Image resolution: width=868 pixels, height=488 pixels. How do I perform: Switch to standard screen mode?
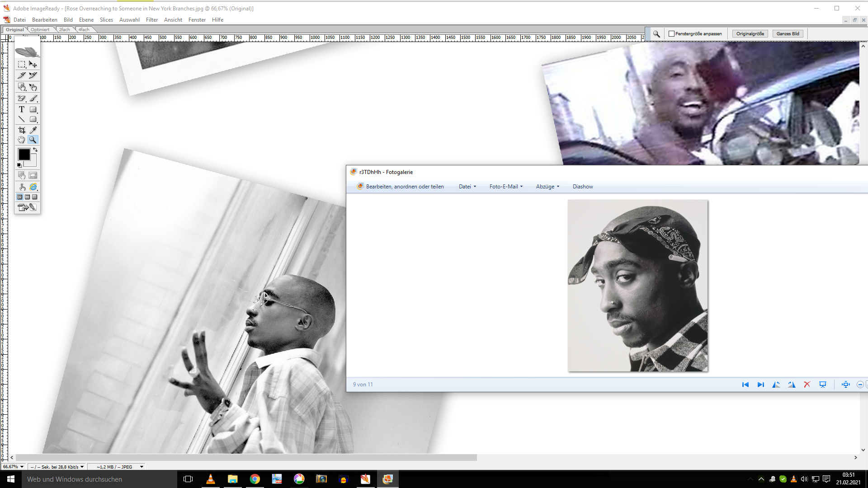pyautogui.click(x=19, y=197)
